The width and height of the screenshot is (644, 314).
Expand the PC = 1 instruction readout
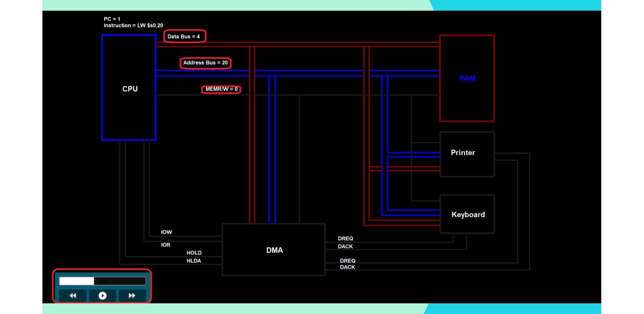(111, 19)
